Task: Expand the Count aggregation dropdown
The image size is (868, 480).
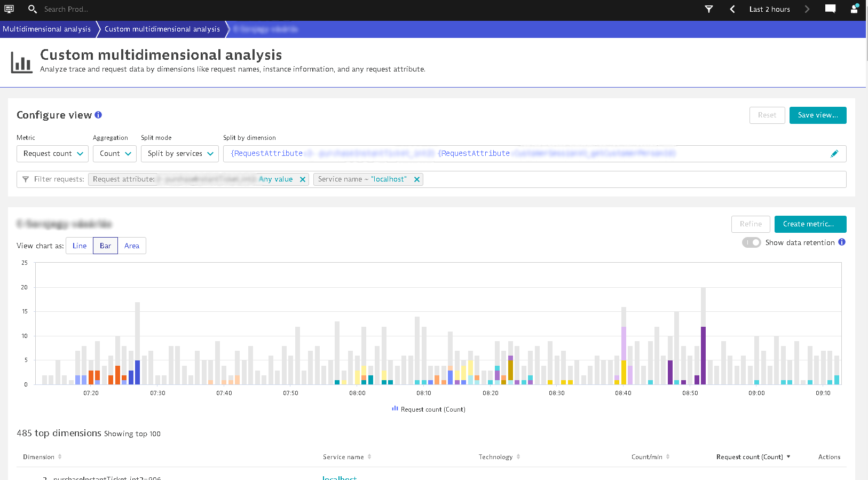Action: pyautogui.click(x=115, y=154)
